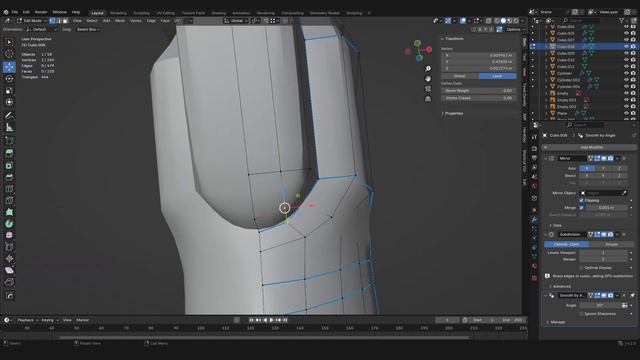This screenshot has width=640, height=360.
Task: Expand the Advanced section of Subdivision
Action: [559, 287]
